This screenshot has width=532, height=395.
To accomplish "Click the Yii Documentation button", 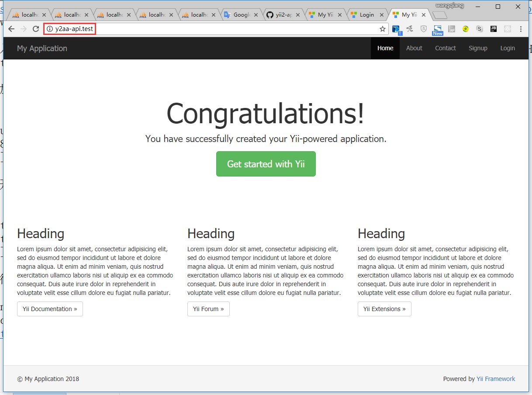I will (50, 309).
